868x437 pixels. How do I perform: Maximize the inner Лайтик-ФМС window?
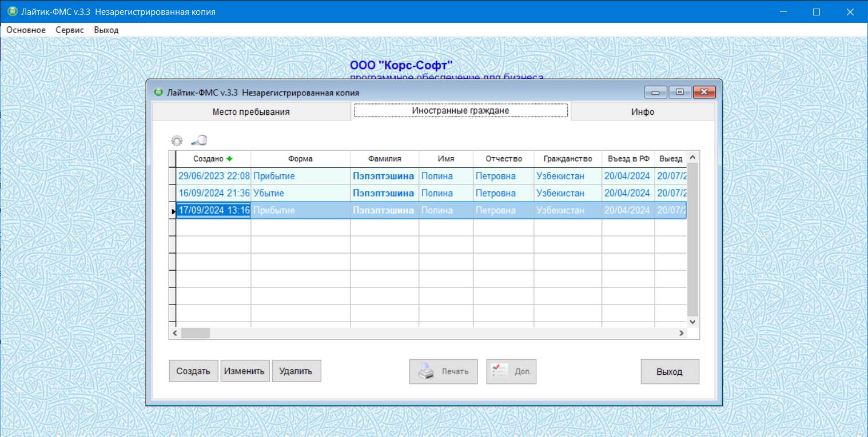pos(679,93)
